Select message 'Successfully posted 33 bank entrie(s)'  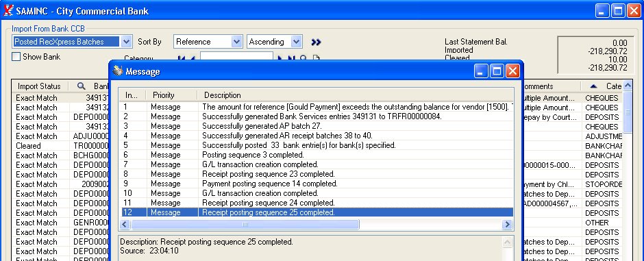tap(317, 145)
